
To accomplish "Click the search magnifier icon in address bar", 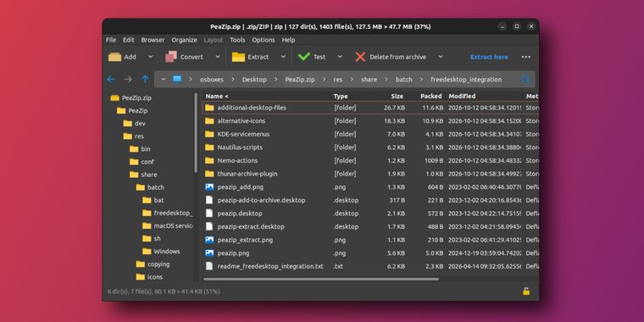I will pos(525,80).
